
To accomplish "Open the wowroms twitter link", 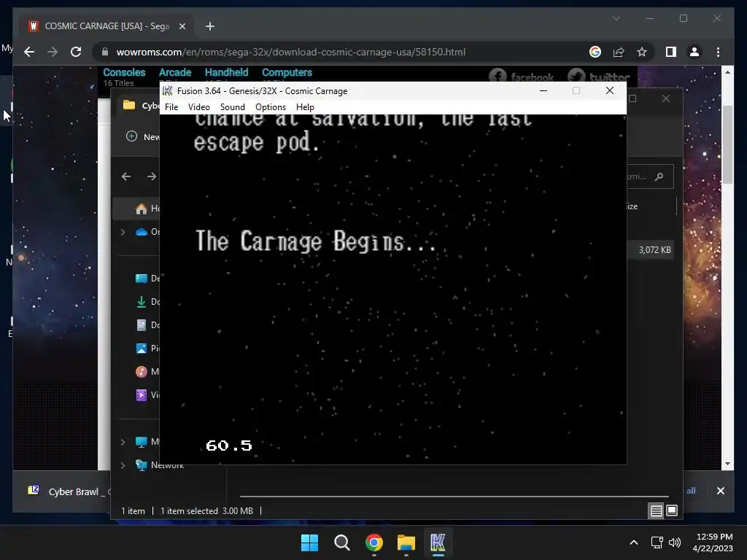I will pos(599,76).
